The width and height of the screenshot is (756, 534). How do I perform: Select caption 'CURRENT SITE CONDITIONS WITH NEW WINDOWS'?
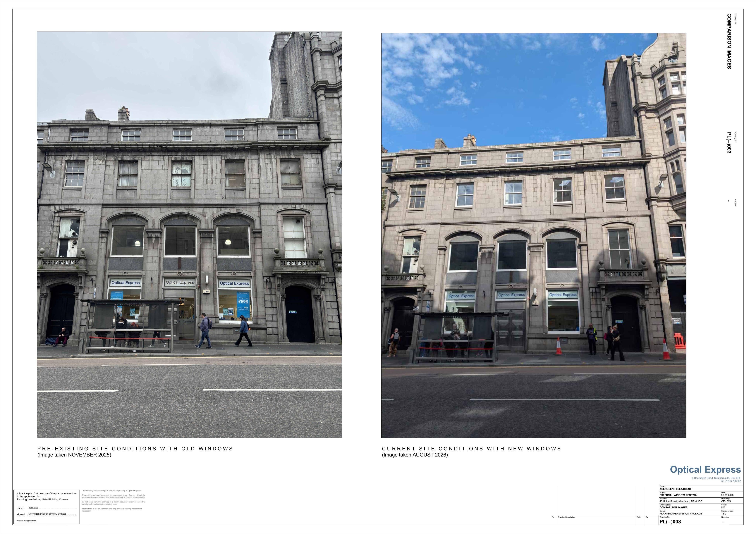472,449
